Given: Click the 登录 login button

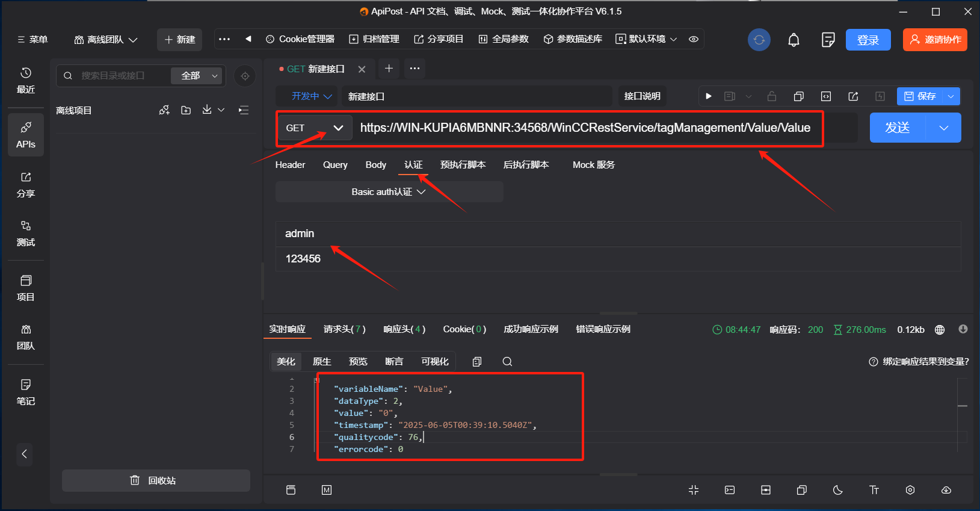Looking at the screenshot, I should 868,40.
